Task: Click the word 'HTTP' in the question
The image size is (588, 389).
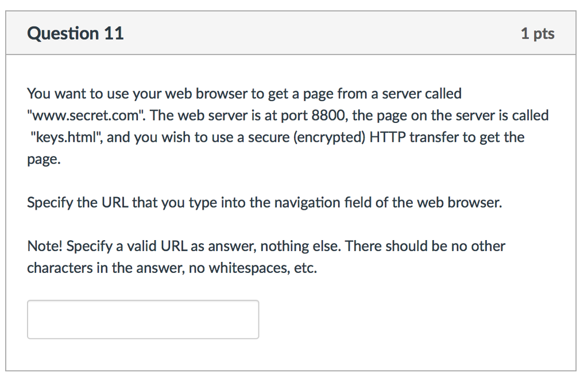Action: pyautogui.click(x=388, y=137)
